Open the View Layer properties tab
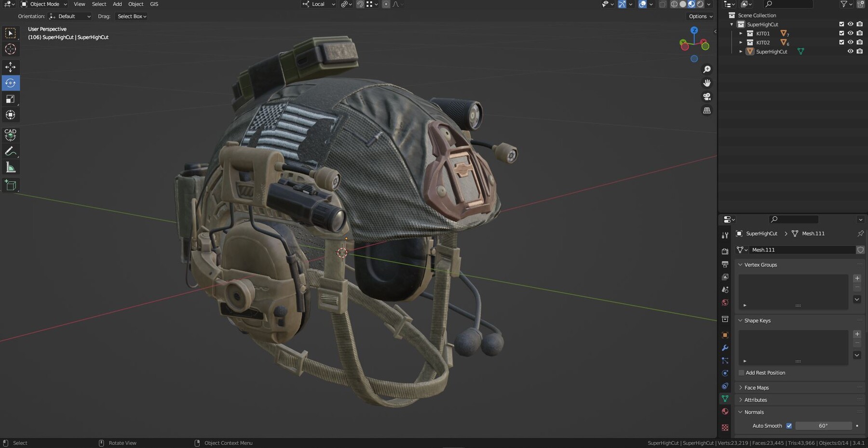This screenshot has height=448, width=868. pos(725,277)
